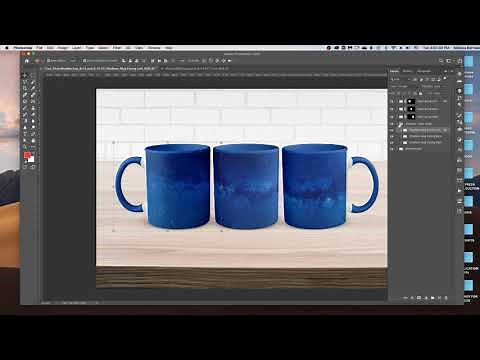Click the link layers icon
This screenshot has height=360, width=480.
406,298
